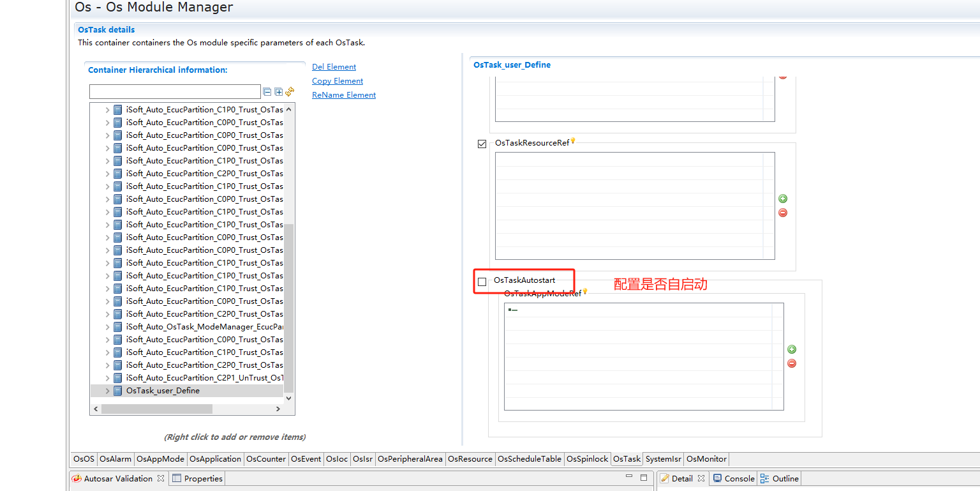The image size is (980, 491).
Task: Add an OsTaskAppModeRef entry with green plus
Action: tap(792, 349)
